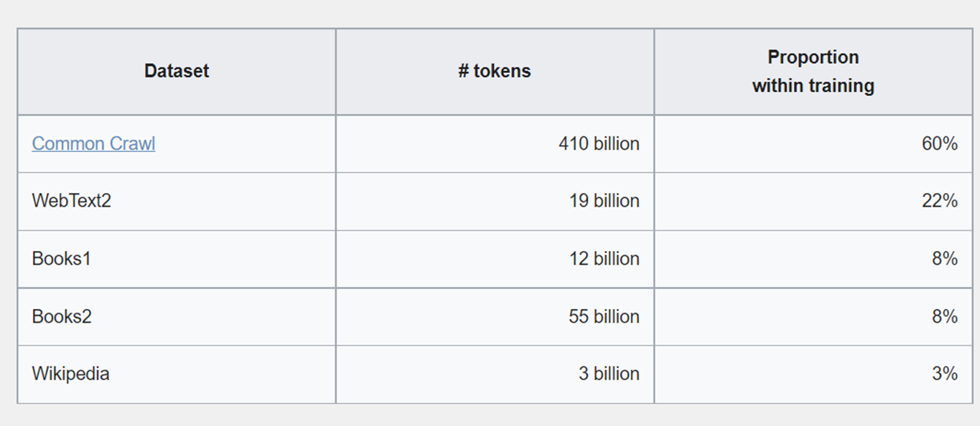
Task: Click the 3% proportion cell
Action: (813, 374)
